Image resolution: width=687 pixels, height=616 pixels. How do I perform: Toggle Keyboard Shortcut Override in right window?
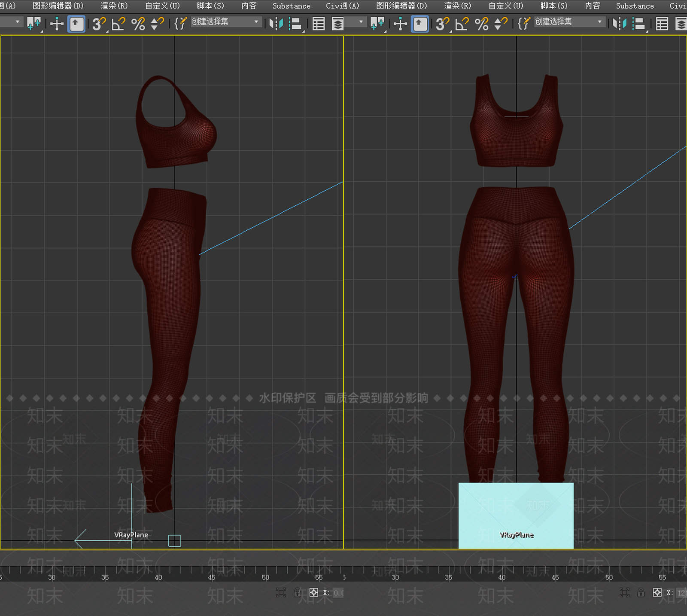point(420,24)
